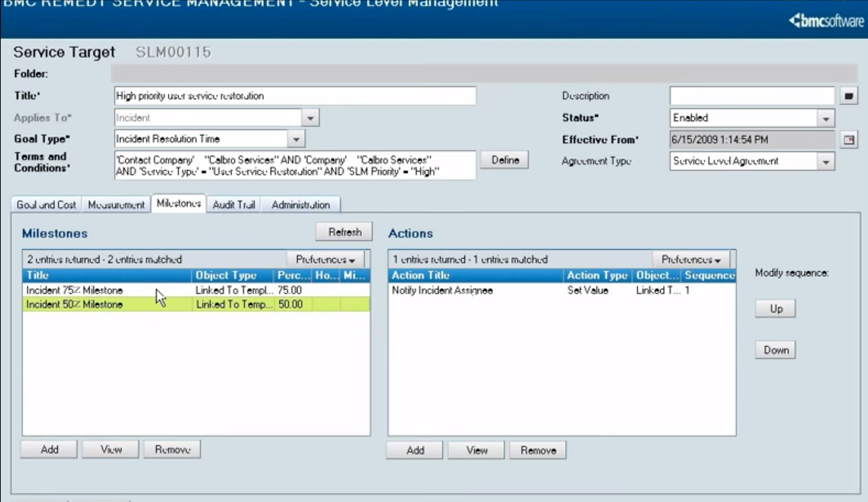Open the Agreement Type dropdown
This screenshot has height=502, width=868.
pyautogui.click(x=826, y=162)
